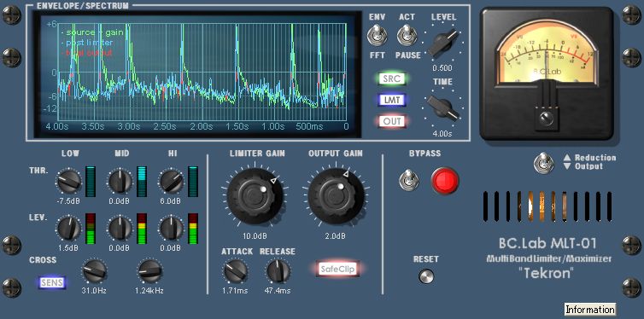Viewport: 644px width, 319px height.
Task: Click the 0.500 level value
Action: pyautogui.click(x=442, y=68)
